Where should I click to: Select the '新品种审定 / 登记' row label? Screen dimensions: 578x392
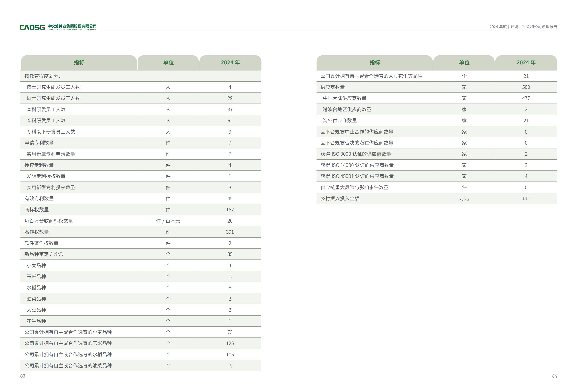(x=44, y=254)
